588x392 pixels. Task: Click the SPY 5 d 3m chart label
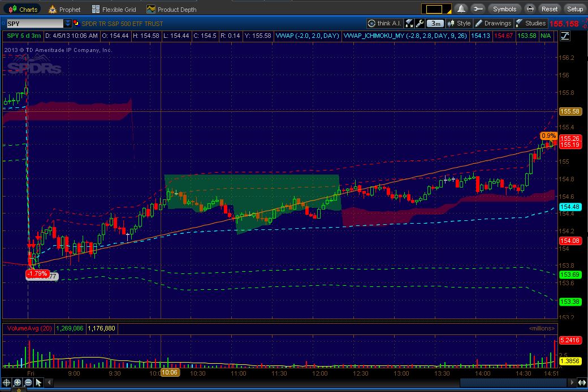(x=24, y=36)
